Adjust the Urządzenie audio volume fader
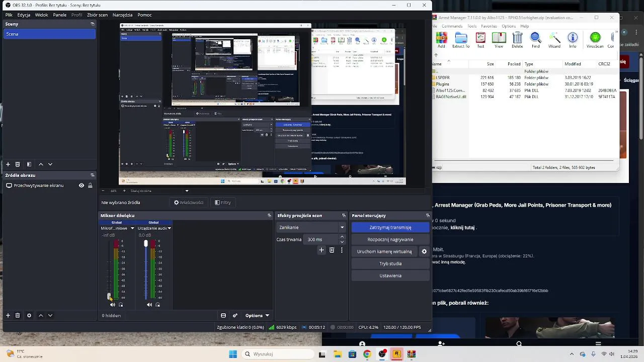The image size is (644, 362). pyautogui.click(x=146, y=244)
